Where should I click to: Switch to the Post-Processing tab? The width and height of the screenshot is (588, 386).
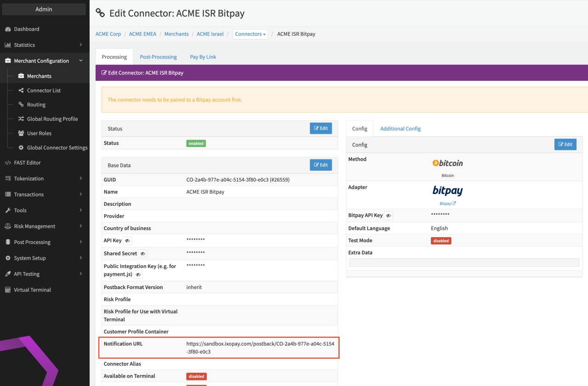click(x=158, y=57)
